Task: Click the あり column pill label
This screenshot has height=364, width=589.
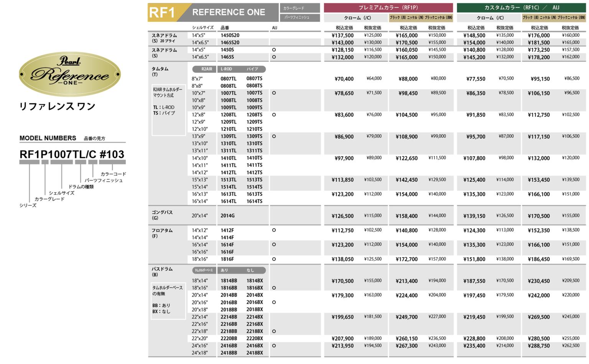Action: (224, 270)
